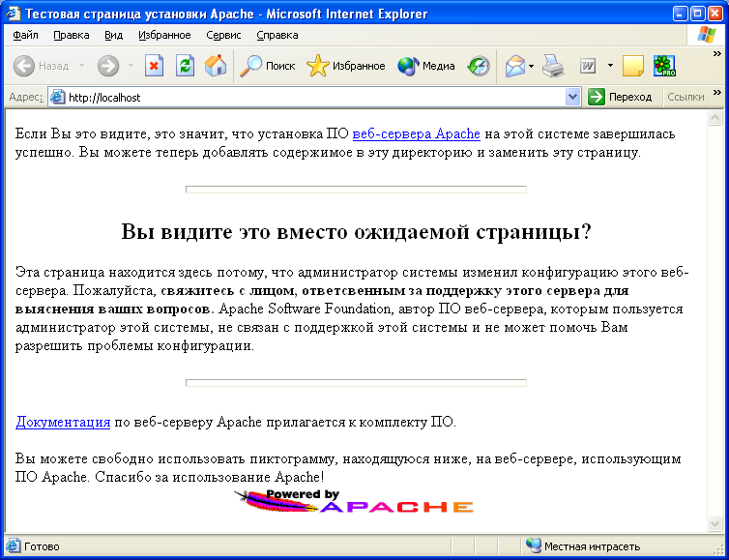Click the Местная интрасеть status text
Viewport: 729px width, 560px height.
592,546
